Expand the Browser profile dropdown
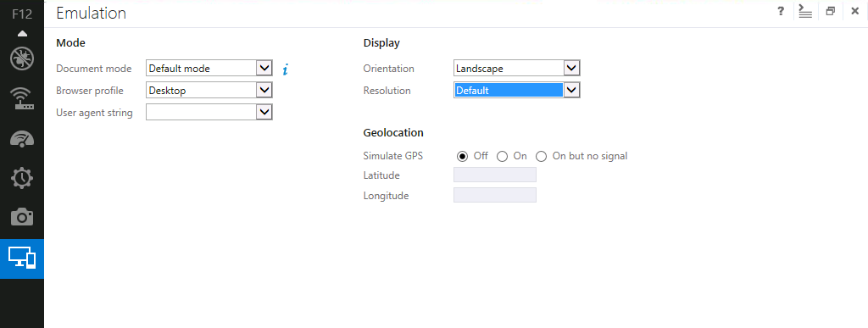868x328 pixels. coord(209,90)
